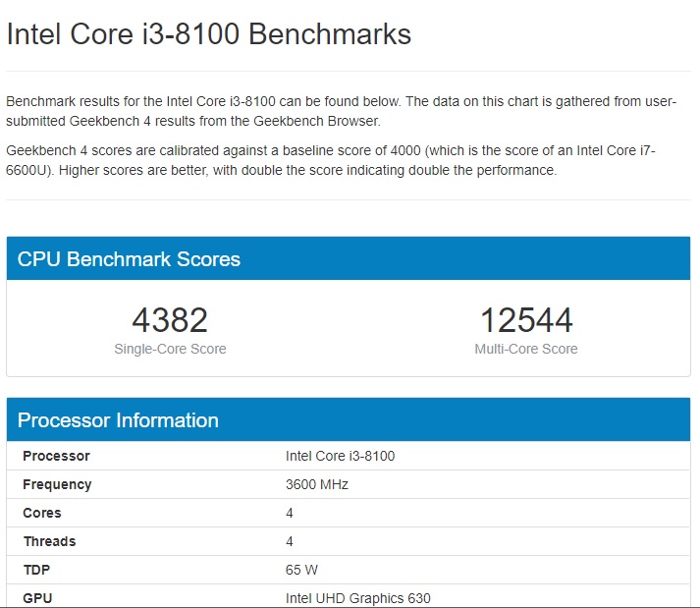Click the CPU Benchmark Scores panel header
The image size is (700, 608).
click(x=349, y=258)
